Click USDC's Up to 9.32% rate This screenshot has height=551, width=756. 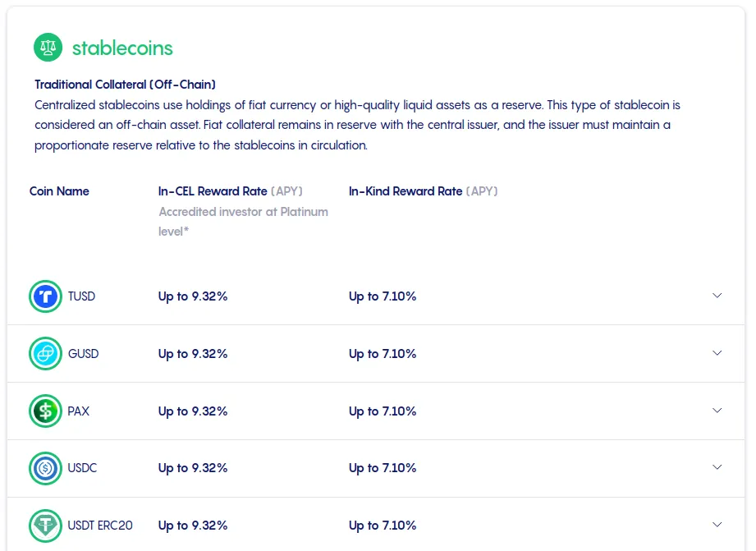(193, 468)
